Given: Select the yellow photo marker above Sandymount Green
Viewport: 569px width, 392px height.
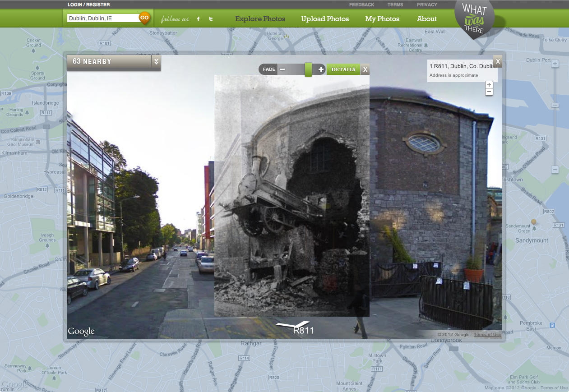Looking at the screenshot, I should pyautogui.click(x=534, y=222).
